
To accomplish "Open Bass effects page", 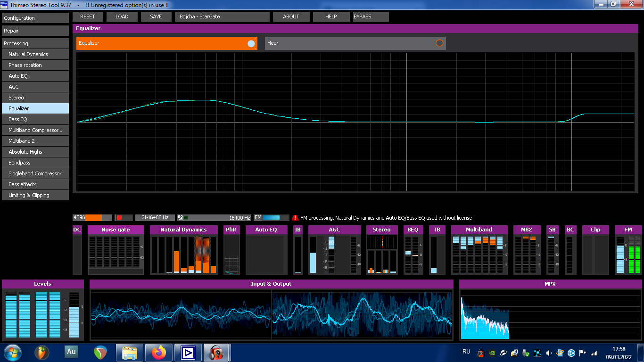I will click(35, 184).
